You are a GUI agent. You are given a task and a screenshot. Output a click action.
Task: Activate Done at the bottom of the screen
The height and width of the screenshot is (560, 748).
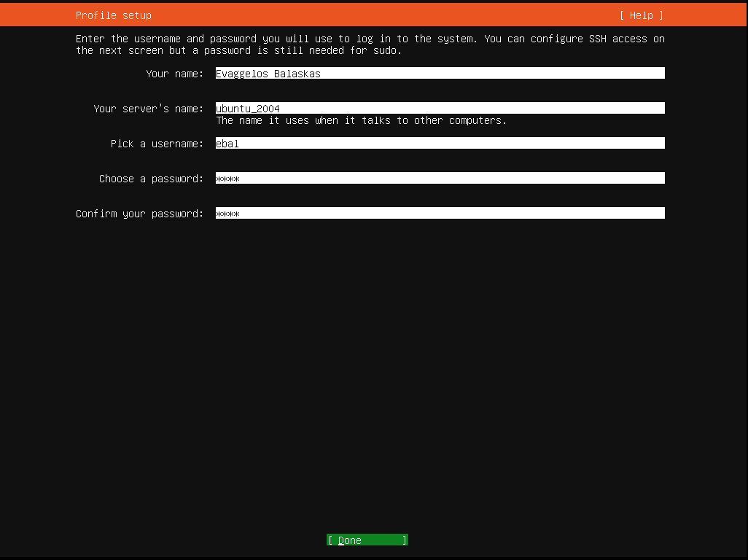(x=367, y=540)
